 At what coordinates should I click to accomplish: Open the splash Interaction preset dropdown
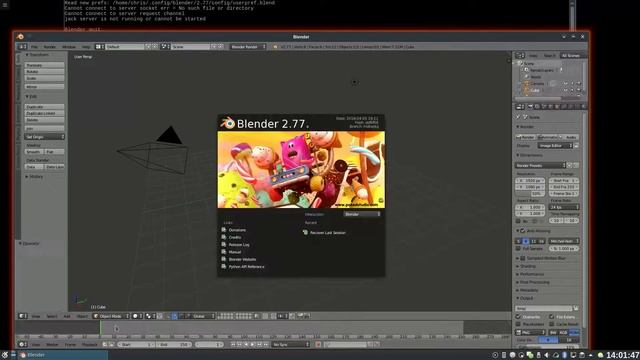pos(362,214)
